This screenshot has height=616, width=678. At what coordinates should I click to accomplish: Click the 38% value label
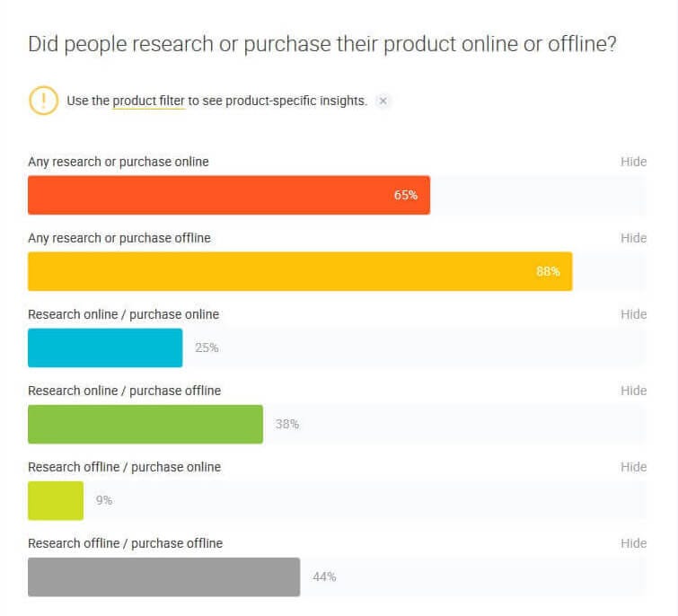(x=287, y=424)
